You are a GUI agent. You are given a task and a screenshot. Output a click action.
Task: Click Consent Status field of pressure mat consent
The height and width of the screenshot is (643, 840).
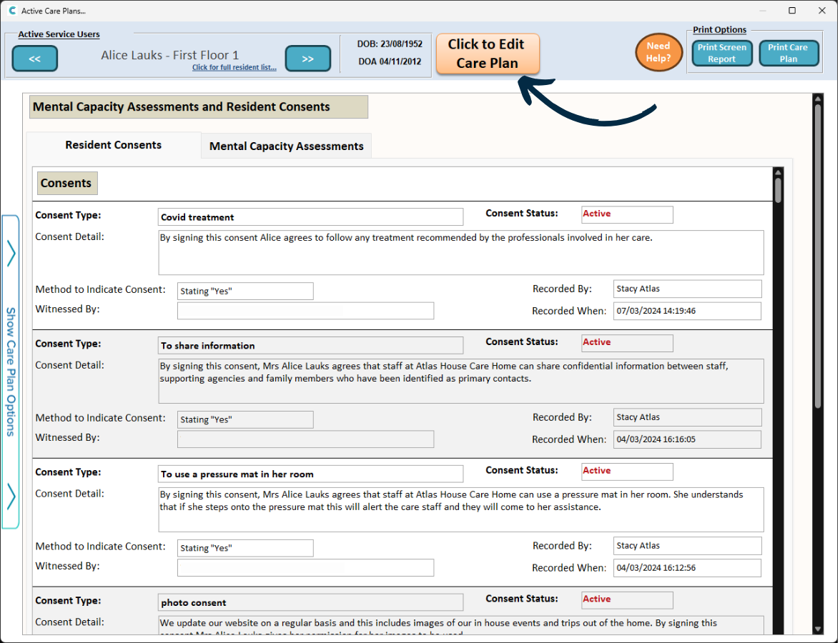click(x=628, y=472)
